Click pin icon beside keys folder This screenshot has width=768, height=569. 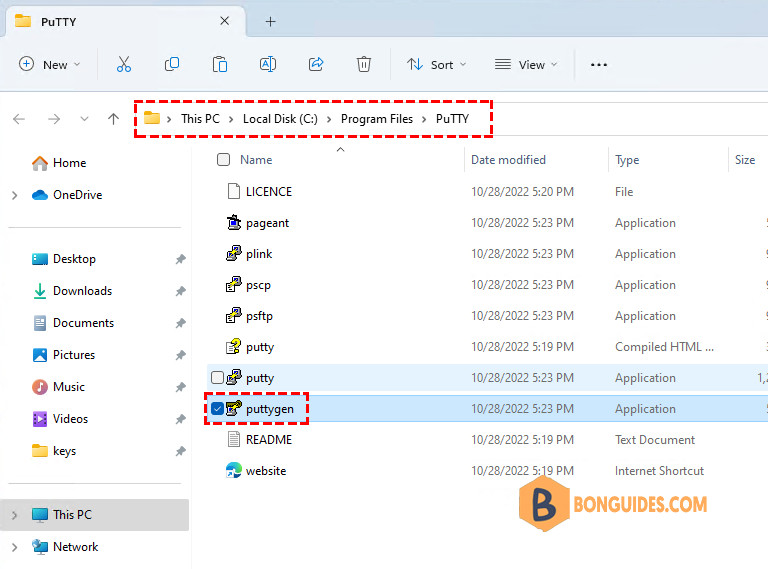pyautogui.click(x=181, y=451)
